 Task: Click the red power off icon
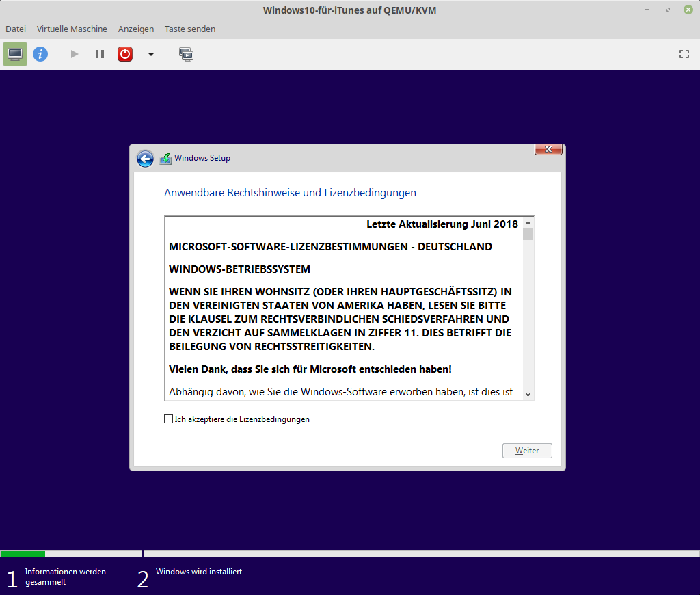click(125, 54)
